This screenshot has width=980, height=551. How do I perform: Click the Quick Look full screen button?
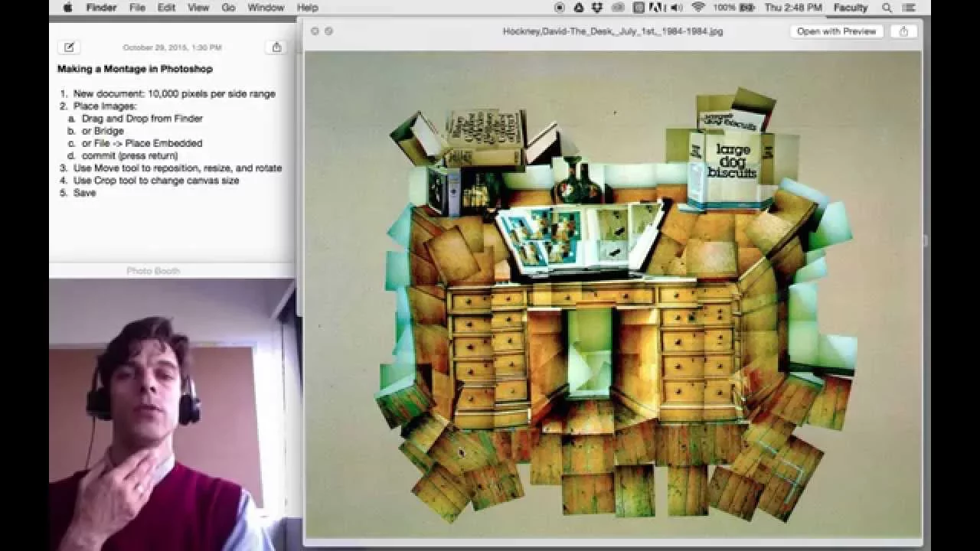click(328, 31)
